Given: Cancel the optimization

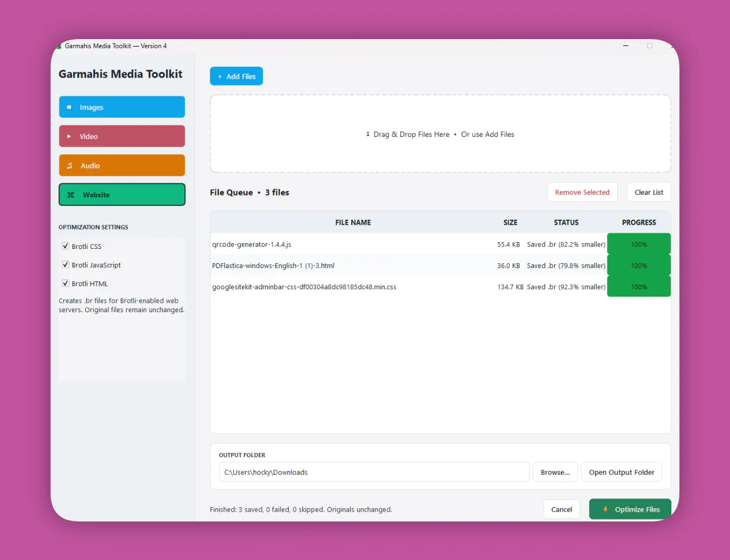Looking at the screenshot, I should (562, 509).
